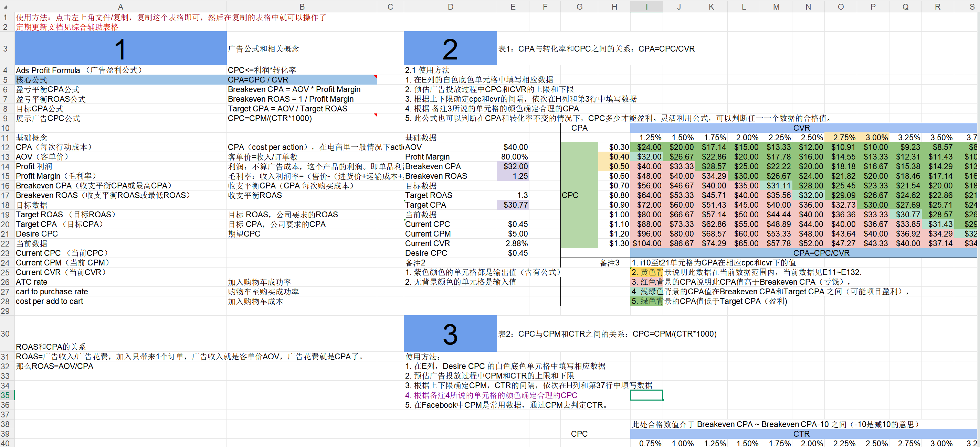Select the AOV value $40.00 cell
The image size is (980, 447).
(x=513, y=147)
